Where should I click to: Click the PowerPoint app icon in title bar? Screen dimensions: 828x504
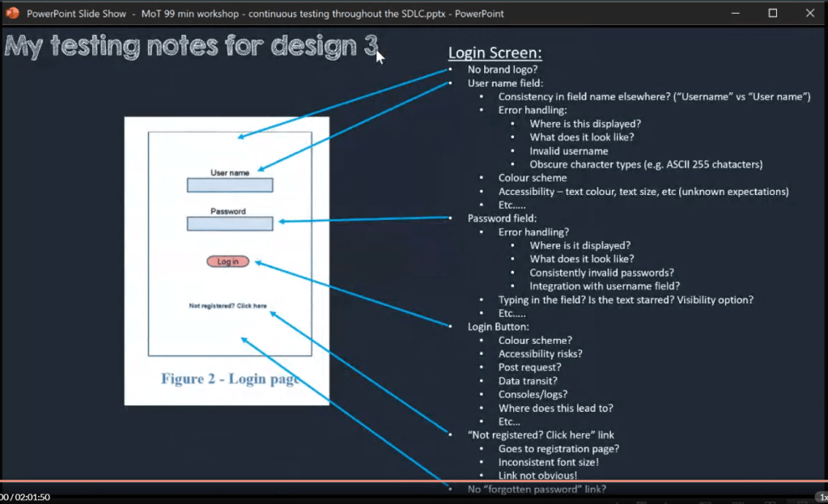(x=12, y=13)
